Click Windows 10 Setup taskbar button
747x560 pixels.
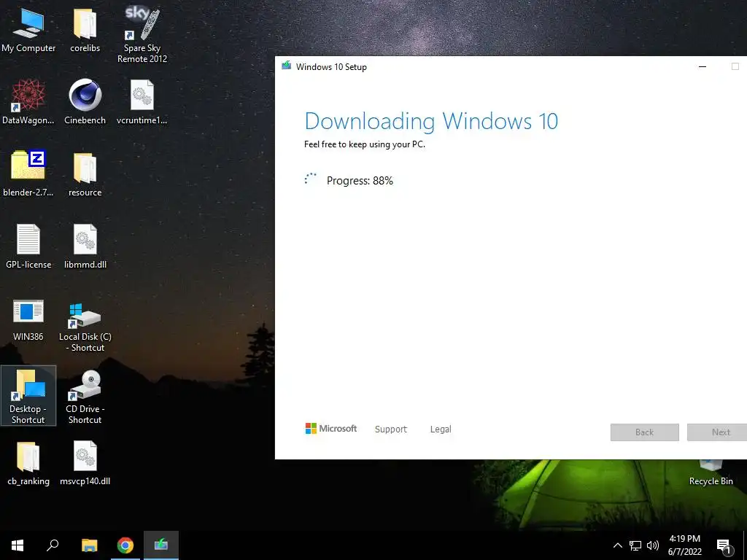click(x=161, y=545)
